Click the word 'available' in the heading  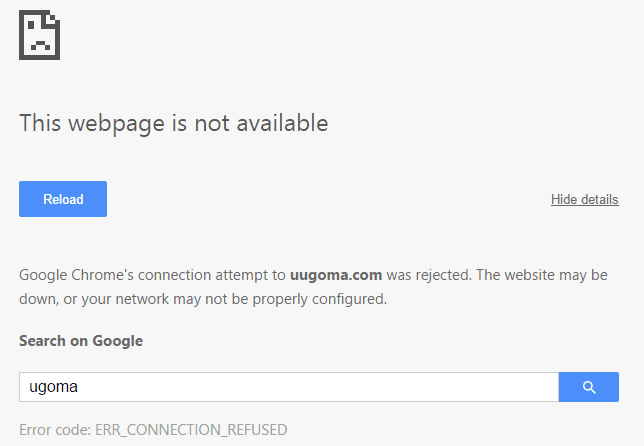click(x=282, y=123)
